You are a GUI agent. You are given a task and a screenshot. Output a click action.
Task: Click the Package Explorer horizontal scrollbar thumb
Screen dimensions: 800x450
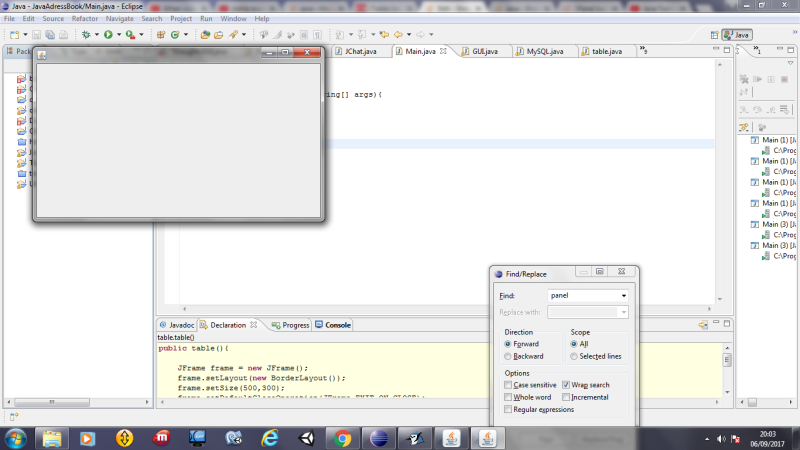(52, 402)
